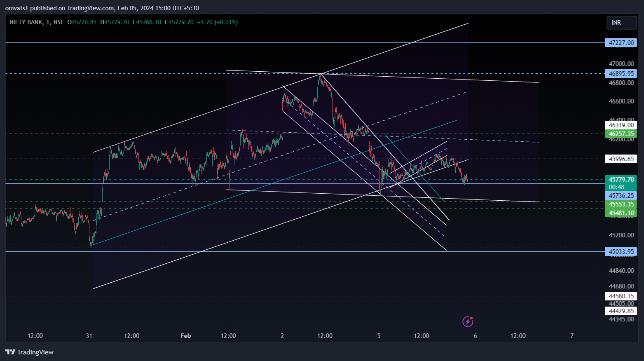Viewport: 644px width, 361px height.
Task: Select the 46319.00 price label
Action: coord(621,125)
